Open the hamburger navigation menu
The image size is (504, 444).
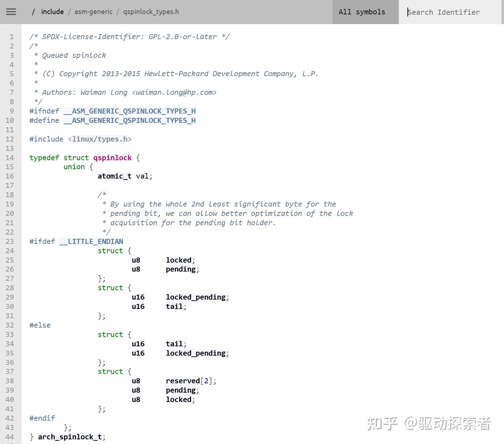(11, 11)
